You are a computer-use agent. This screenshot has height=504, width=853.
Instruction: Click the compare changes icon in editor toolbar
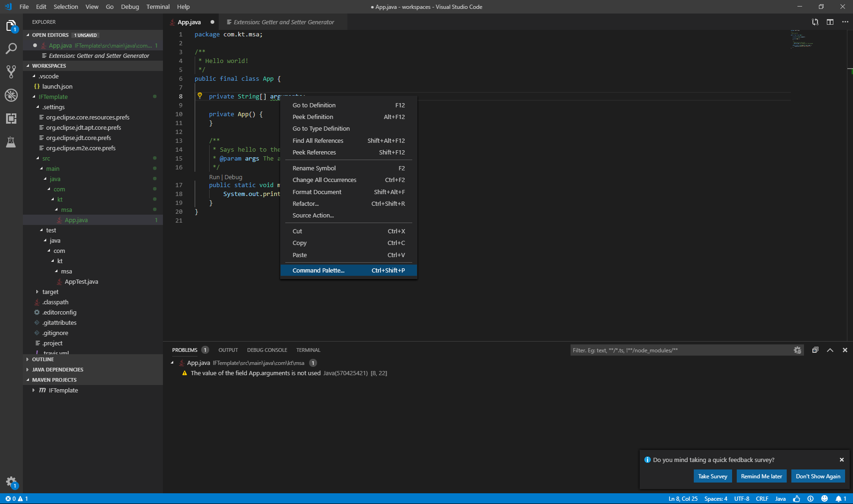coord(815,22)
